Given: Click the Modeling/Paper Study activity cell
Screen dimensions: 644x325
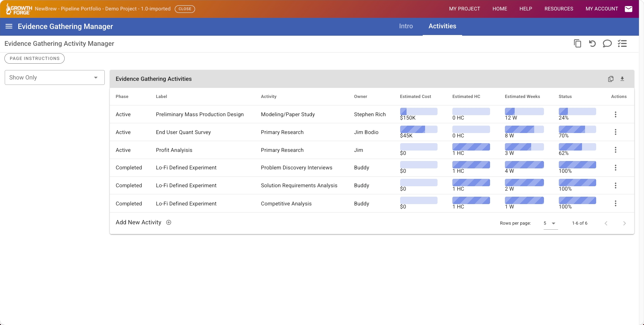Looking at the screenshot, I should (x=288, y=115).
